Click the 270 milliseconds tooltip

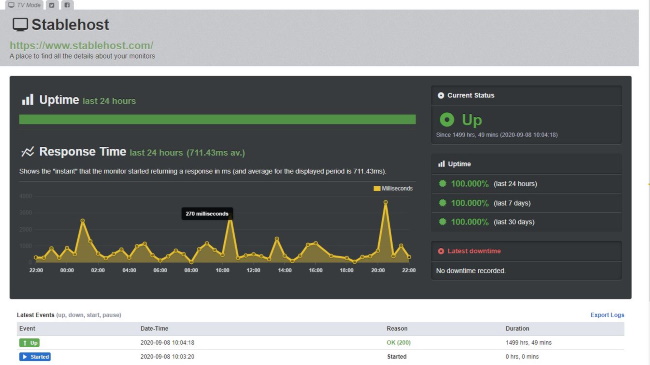coord(207,214)
